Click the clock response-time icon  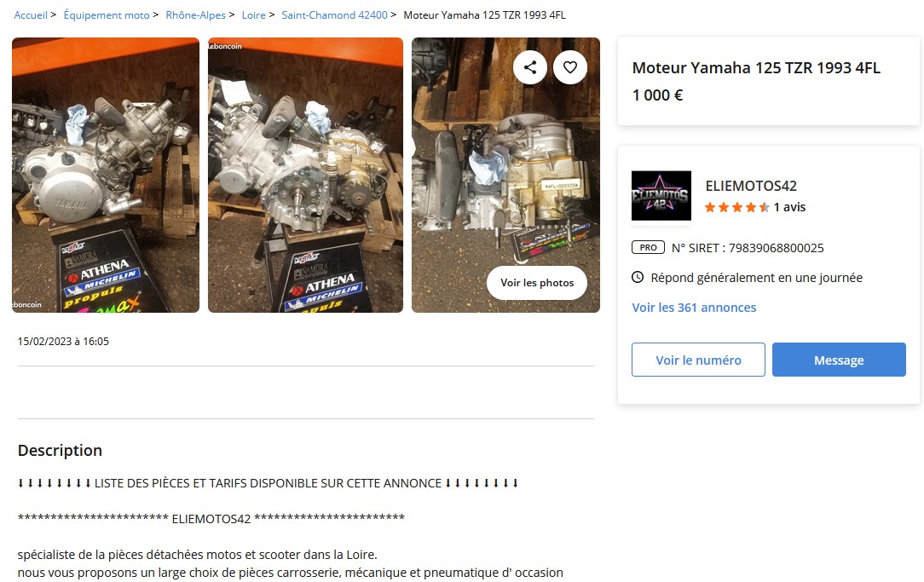(638, 277)
